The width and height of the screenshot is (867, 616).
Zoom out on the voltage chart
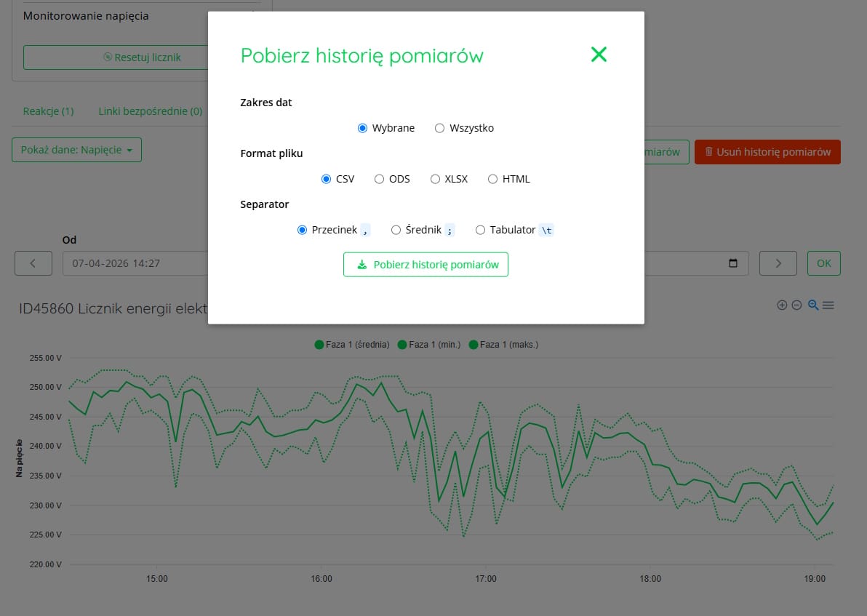point(796,305)
